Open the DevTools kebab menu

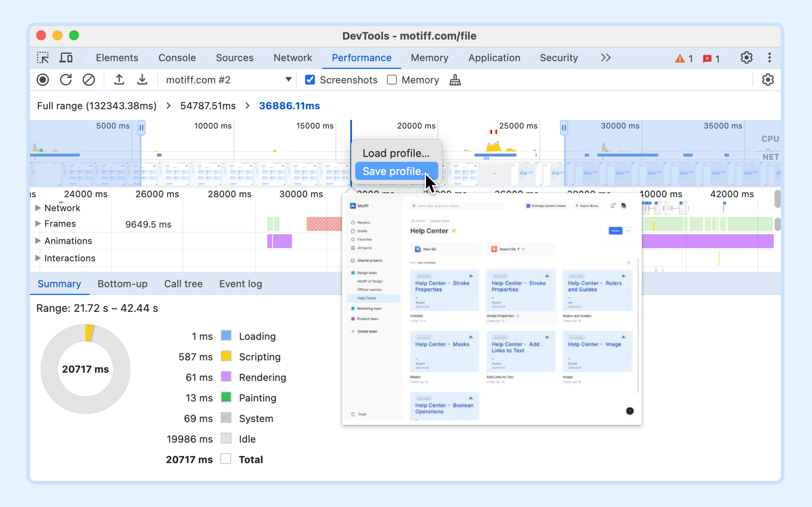pos(770,58)
